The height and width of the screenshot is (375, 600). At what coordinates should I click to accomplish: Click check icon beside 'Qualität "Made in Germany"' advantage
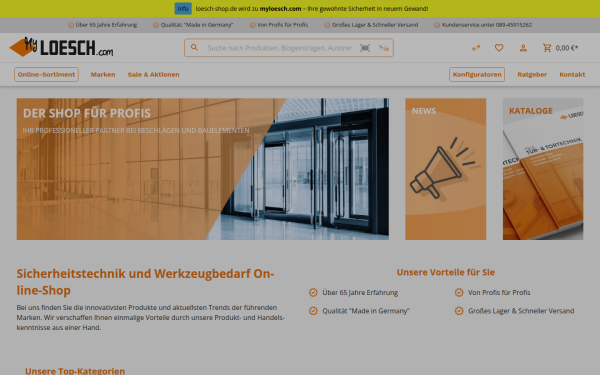tap(313, 311)
